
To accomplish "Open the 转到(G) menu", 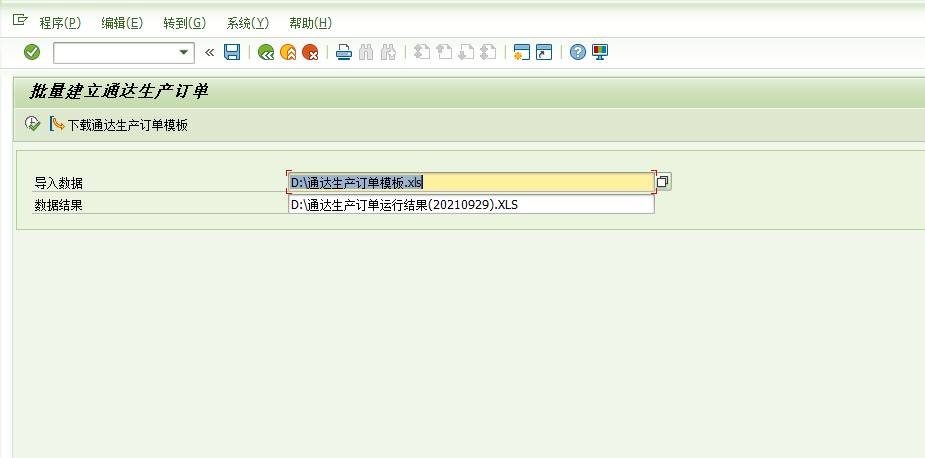I will point(185,23).
